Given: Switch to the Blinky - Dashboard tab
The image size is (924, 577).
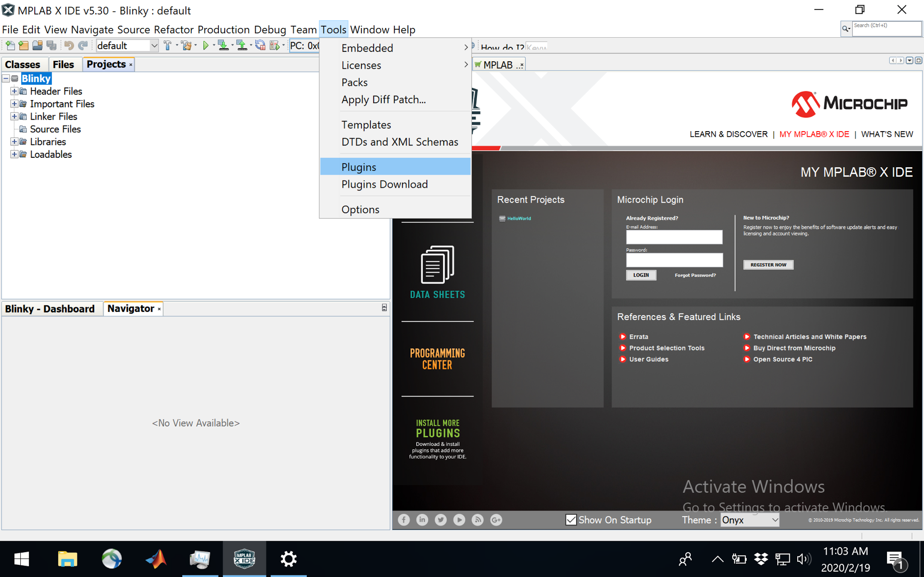Looking at the screenshot, I should tap(50, 309).
